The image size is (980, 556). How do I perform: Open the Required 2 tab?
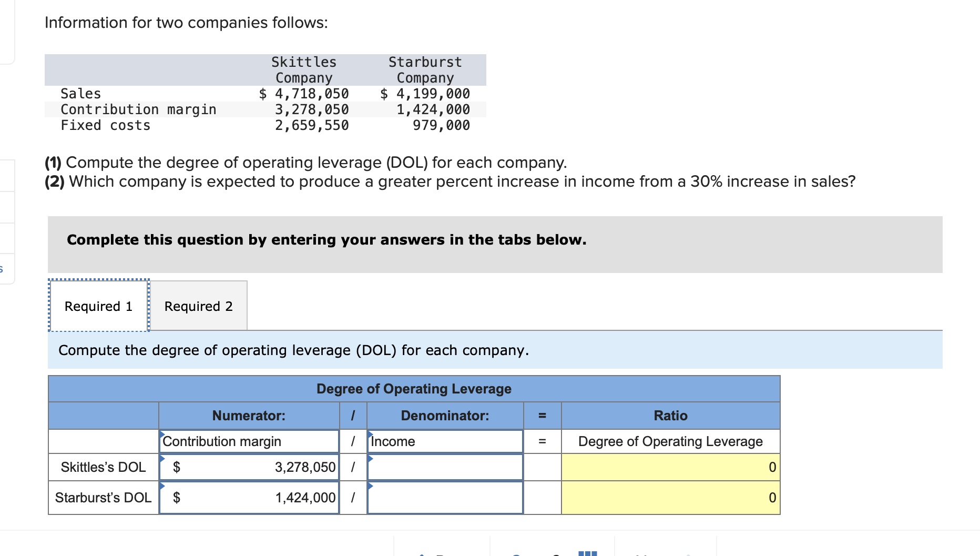(x=199, y=306)
